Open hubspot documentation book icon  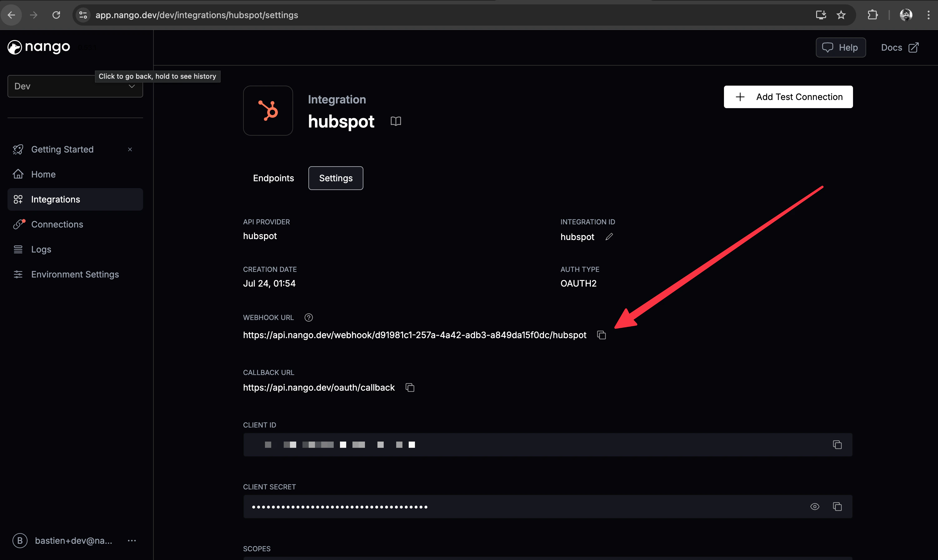[x=396, y=121]
